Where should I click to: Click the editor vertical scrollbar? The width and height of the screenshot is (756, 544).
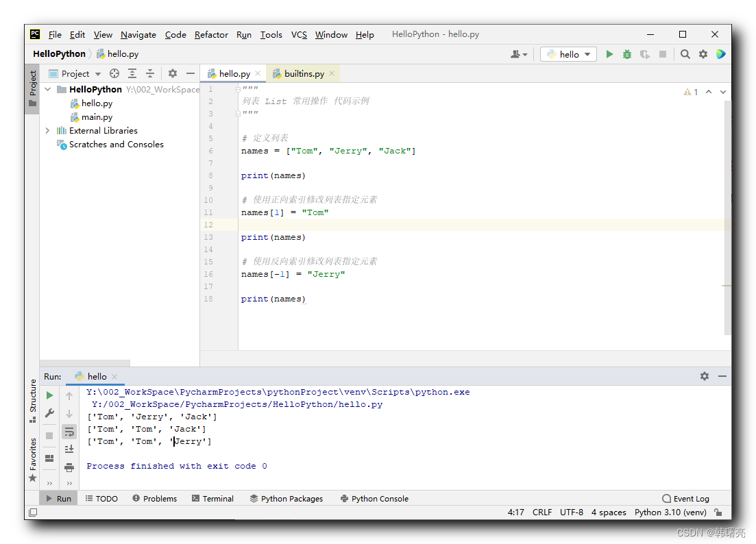tap(727, 217)
